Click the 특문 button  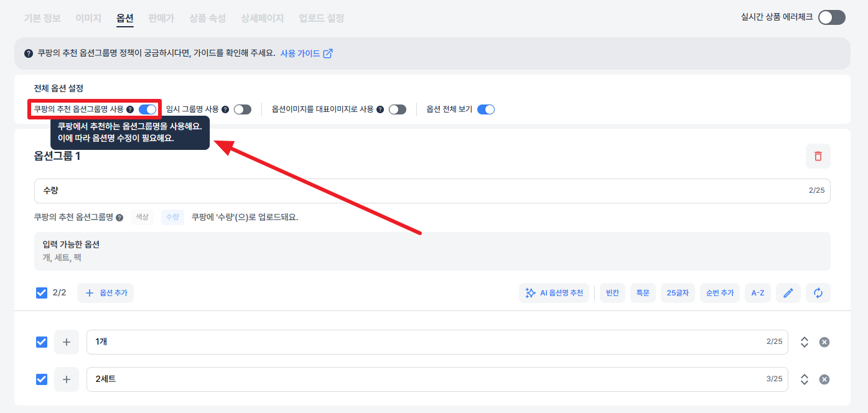coord(643,293)
